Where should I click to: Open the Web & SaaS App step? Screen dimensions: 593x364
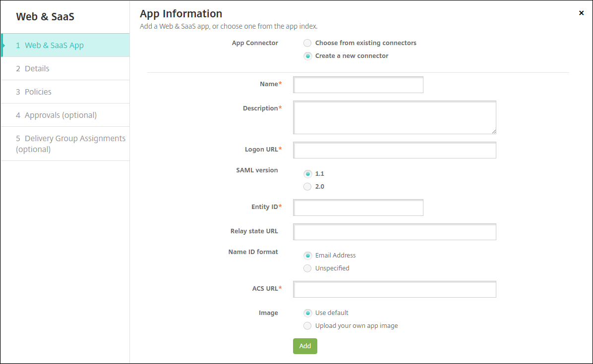click(55, 46)
